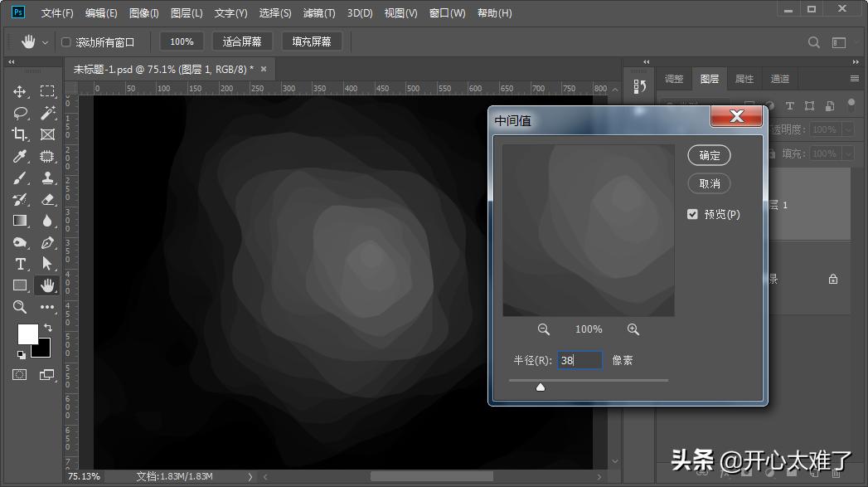The width and height of the screenshot is (868, 487).
Task: Open the opacity 100% dropdown
Action: (848, 129)
